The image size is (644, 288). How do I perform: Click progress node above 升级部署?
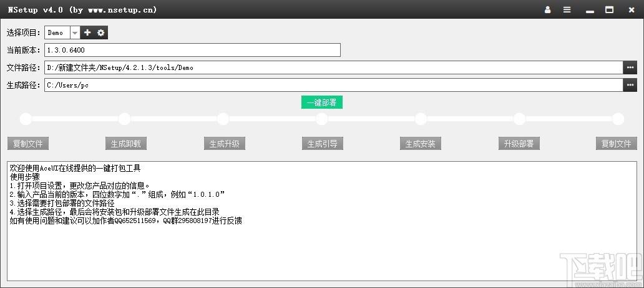520,119
